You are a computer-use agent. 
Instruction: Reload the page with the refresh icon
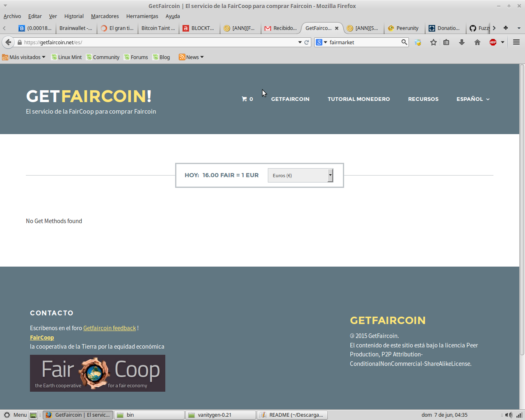click(306, 42)
